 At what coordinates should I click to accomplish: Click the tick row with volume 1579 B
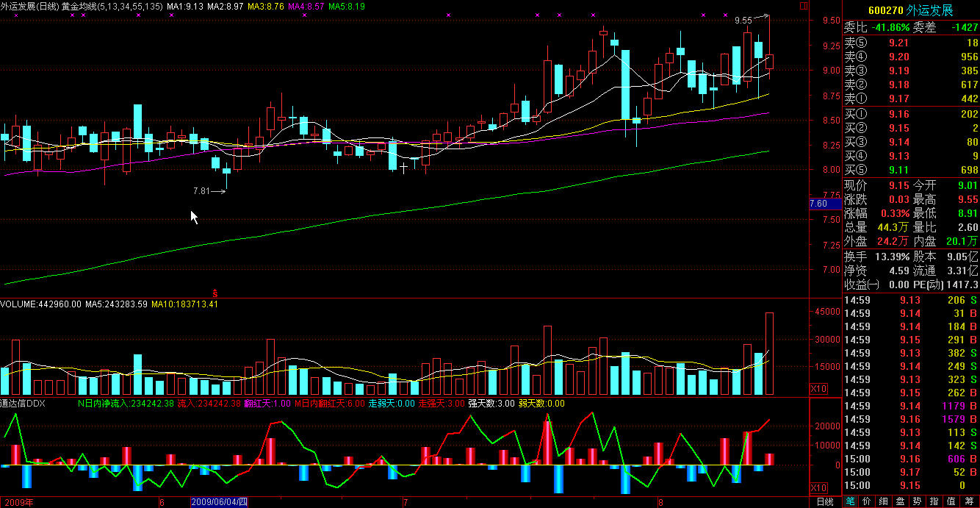(911, 419)
